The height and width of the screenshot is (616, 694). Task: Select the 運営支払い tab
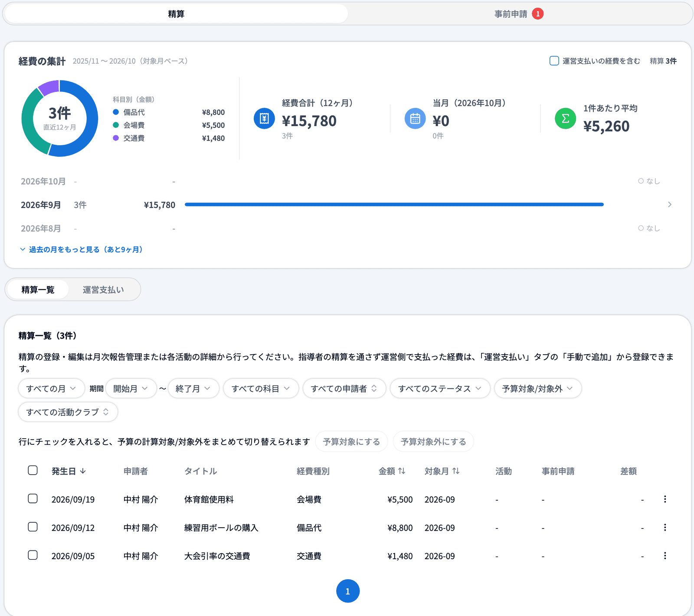(103, 290)
